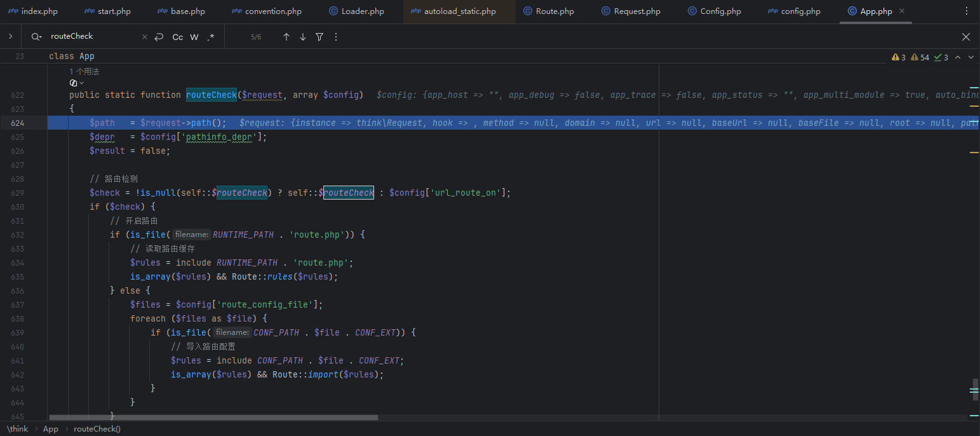Open more search options (vertical dots)
Viewport: 980px width, 436px height.
(x=336, y=37)
